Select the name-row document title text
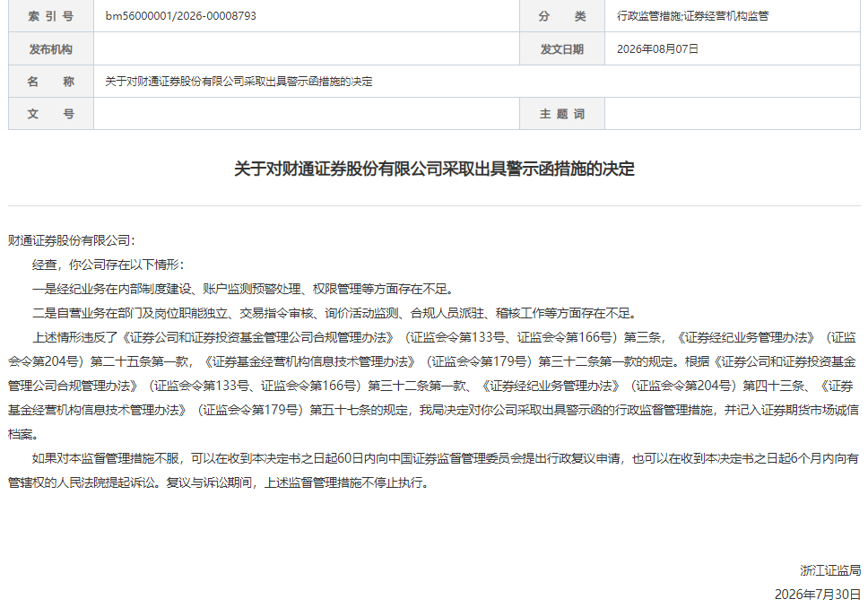868x608 pixels. pyautogui.click(x=239, y=82)
